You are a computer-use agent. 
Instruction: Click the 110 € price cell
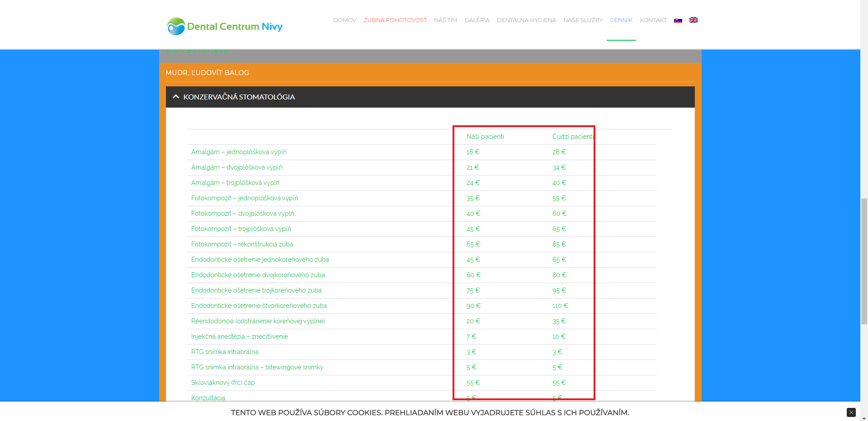(x=560, y=306)
